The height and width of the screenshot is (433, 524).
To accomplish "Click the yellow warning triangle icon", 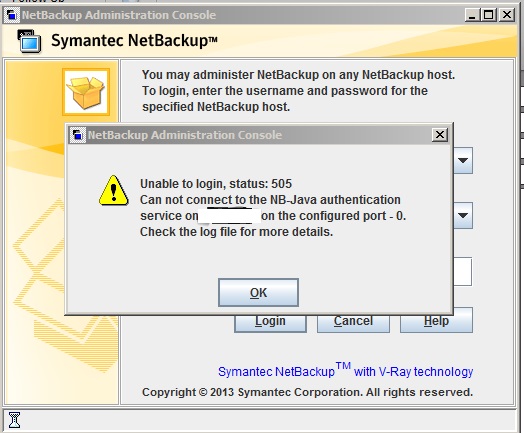I will click(114, 191).
